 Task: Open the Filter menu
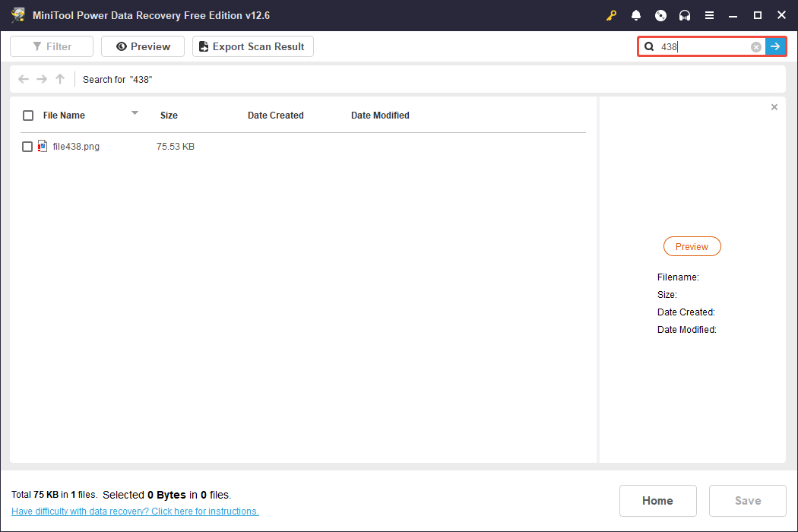pyautogui.click(x=51, y=46)
